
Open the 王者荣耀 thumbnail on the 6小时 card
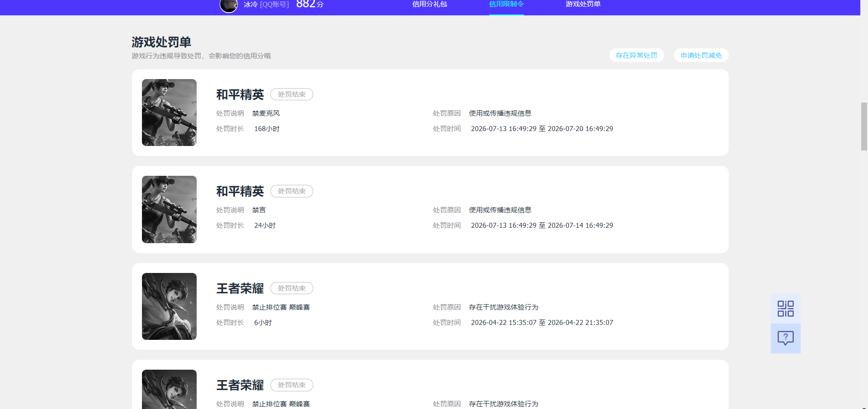(x=169, y=306)
